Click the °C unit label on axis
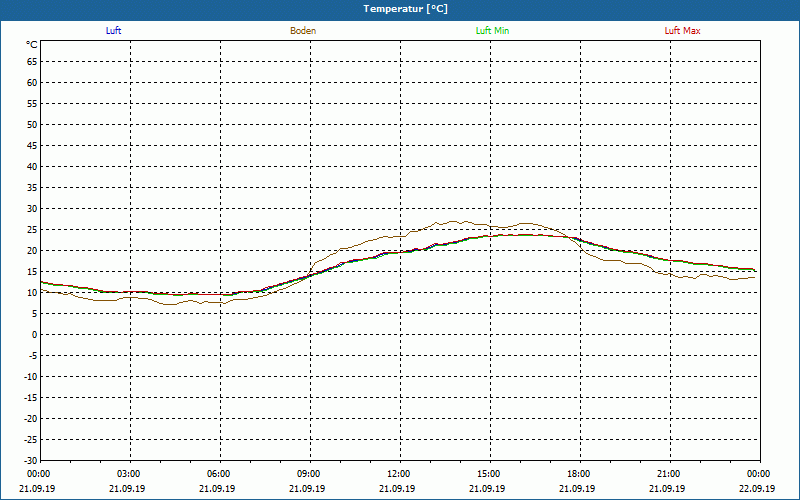Screen dimensions: 800x500 32,45
